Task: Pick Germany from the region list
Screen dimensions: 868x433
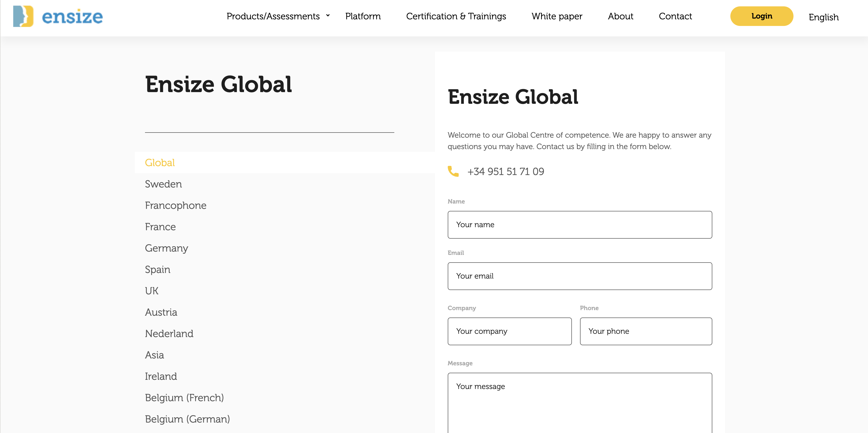Action: click(166, 248)
